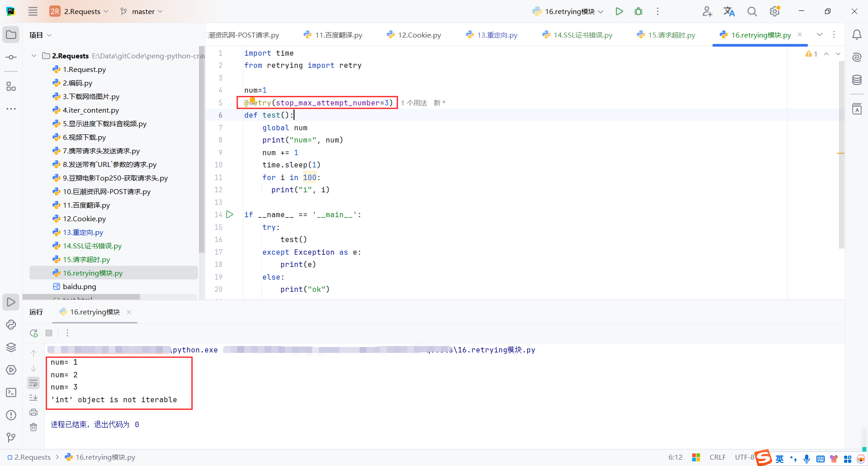The height and width of the screenshot is (466, 868).
Task: Open the Code With Me icon
Action: click(707, 11)
